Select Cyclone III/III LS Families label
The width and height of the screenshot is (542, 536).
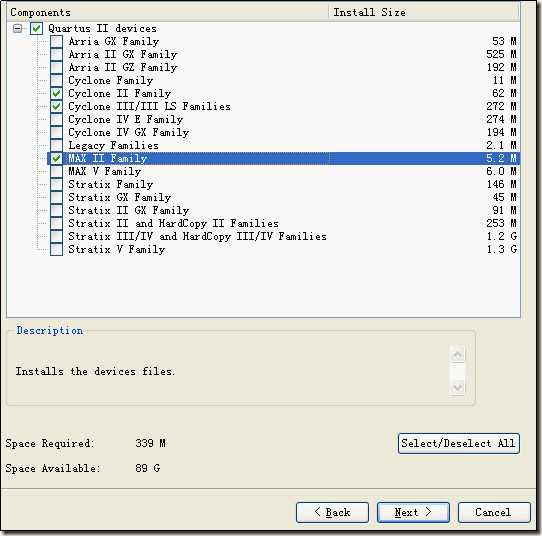click(149, 106)
